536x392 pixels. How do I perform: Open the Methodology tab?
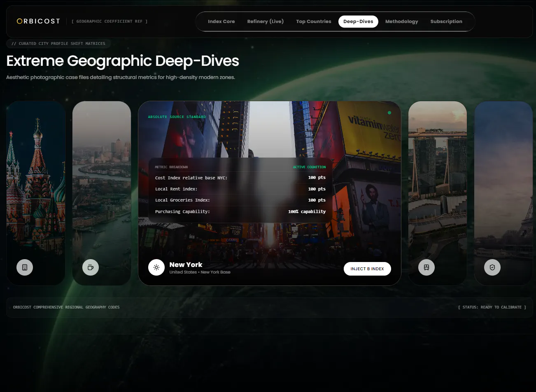click(402, 21)
